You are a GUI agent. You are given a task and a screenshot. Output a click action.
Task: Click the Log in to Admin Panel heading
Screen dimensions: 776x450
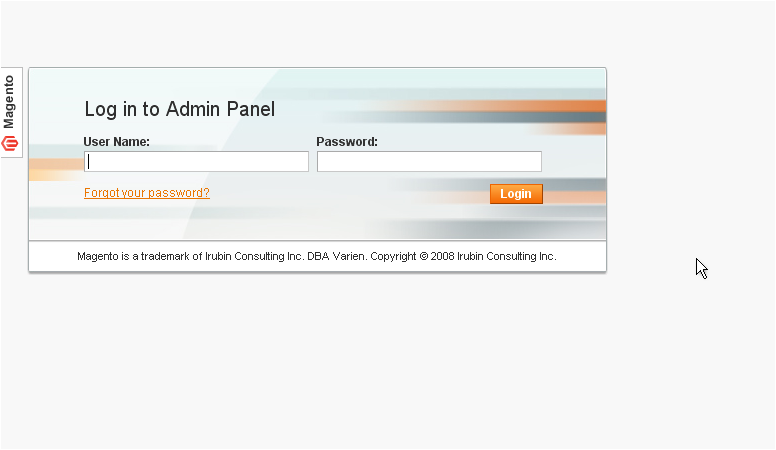[x=179, y=110]
